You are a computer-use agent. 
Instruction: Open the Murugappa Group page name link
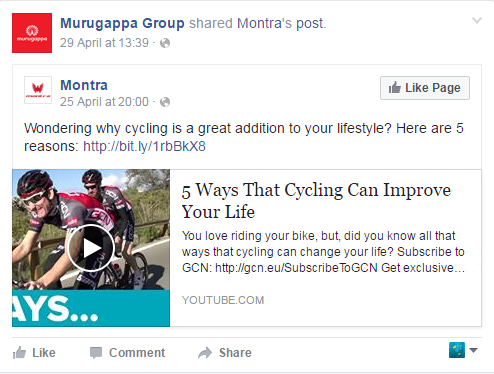click(x=122, y=23)
